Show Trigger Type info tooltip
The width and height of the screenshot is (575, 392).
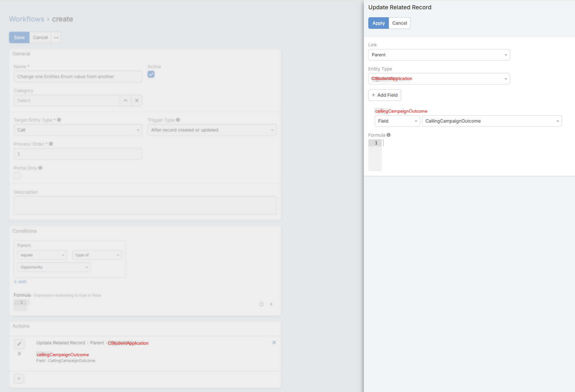[x=178, y=120]
